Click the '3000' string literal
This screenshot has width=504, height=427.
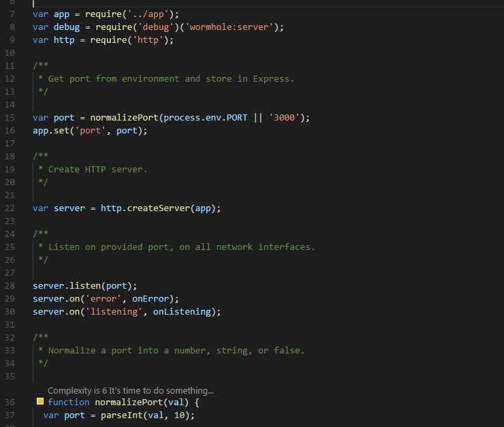pos(284,118)
